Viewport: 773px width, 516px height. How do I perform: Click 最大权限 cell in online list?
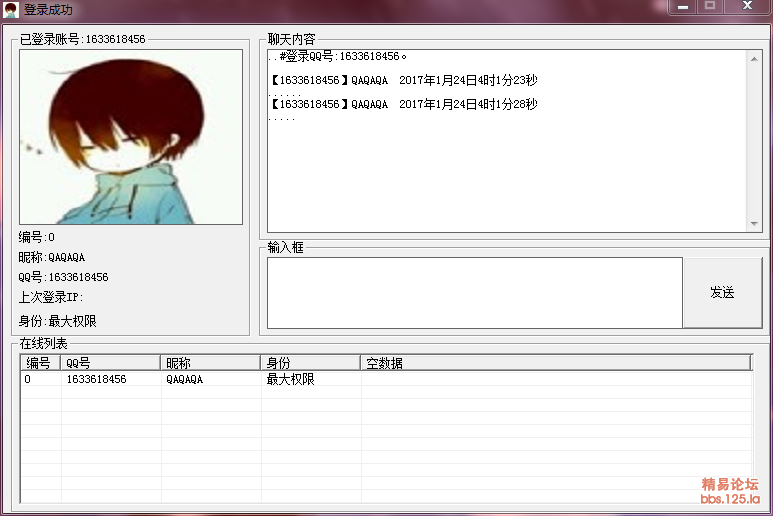pyautogui.click(x=290, y=380)
